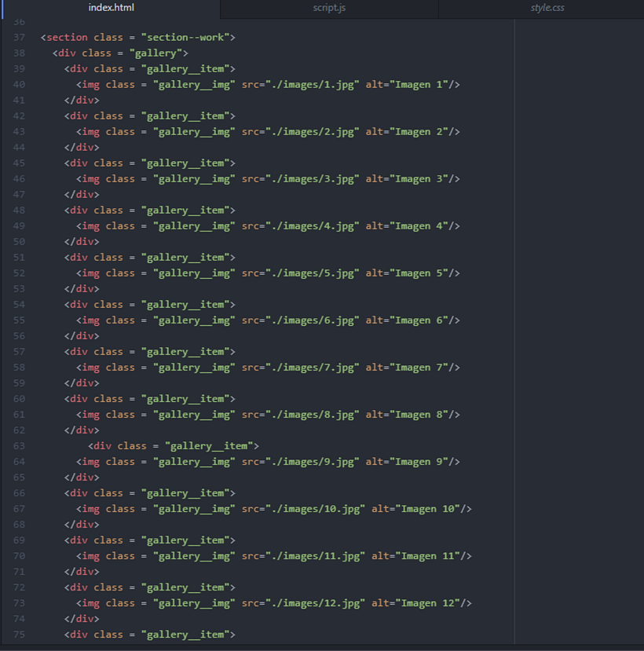Click the img line with src ./images/1.jpg

(268, 85)
